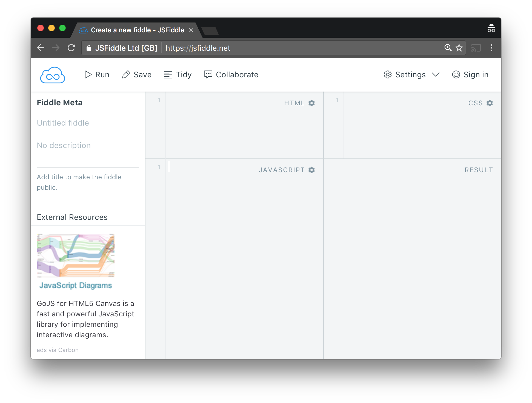532x403 pixels.
Task: Open CSS panel settings gear icon
Action: point(490,103)
